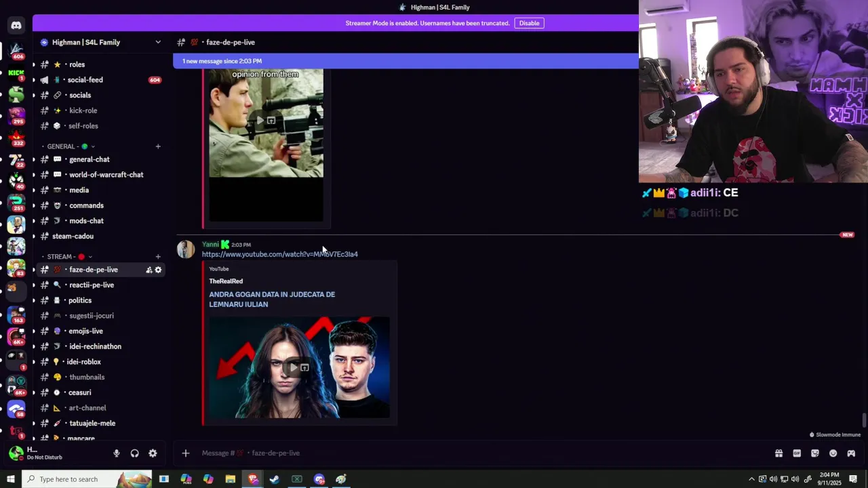Disable Streamer Mode

529,23
